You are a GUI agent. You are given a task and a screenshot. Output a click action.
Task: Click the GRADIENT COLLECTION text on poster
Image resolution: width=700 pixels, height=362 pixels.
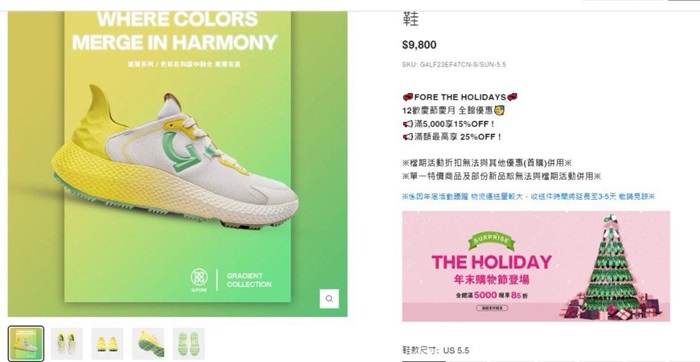[249, 280]
